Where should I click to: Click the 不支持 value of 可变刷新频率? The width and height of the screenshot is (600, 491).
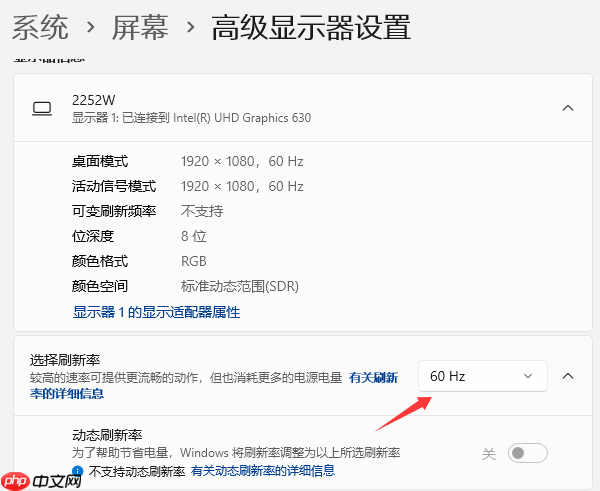(202, 211)
